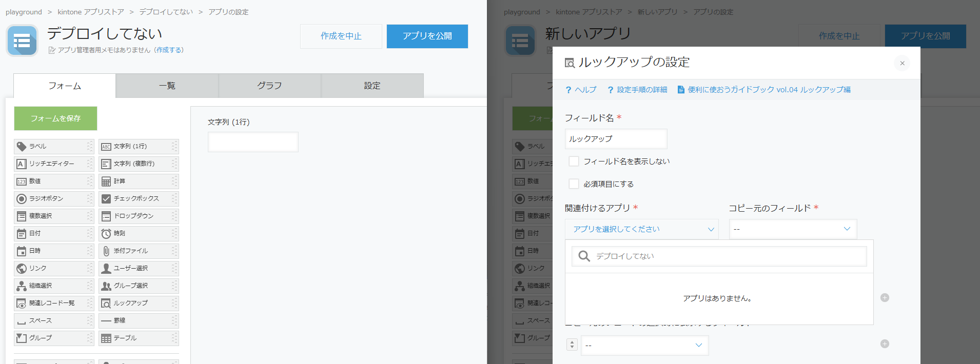Switch to the 一覧 tab

coord(167,86)
